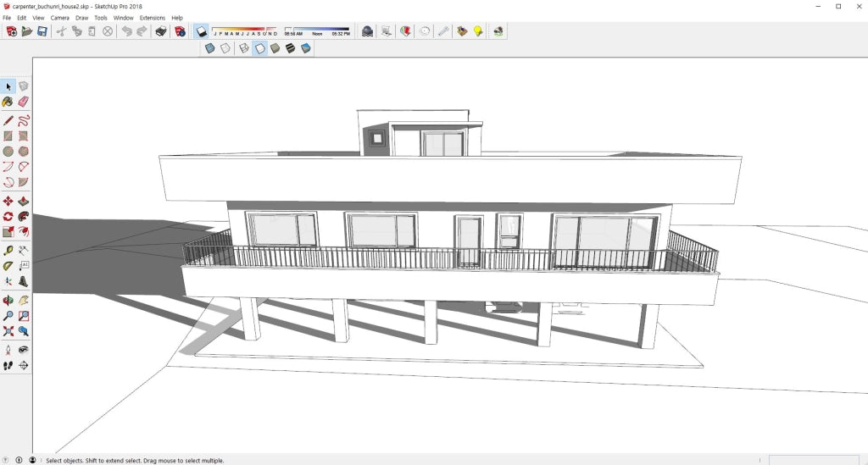Click the Open folder toolbar icon
This screenshot has width=868, height=465.
click(26, 31)
